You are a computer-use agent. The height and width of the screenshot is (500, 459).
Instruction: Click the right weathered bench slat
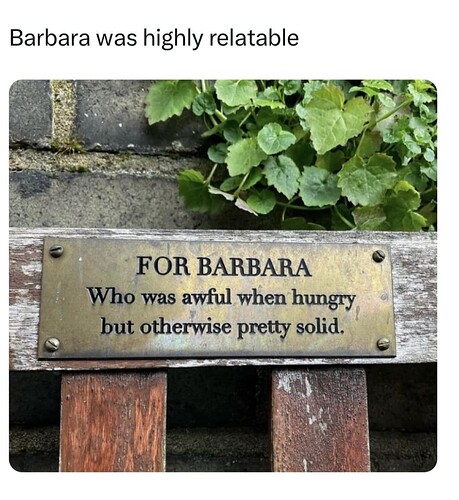click(x=321, y=420)
